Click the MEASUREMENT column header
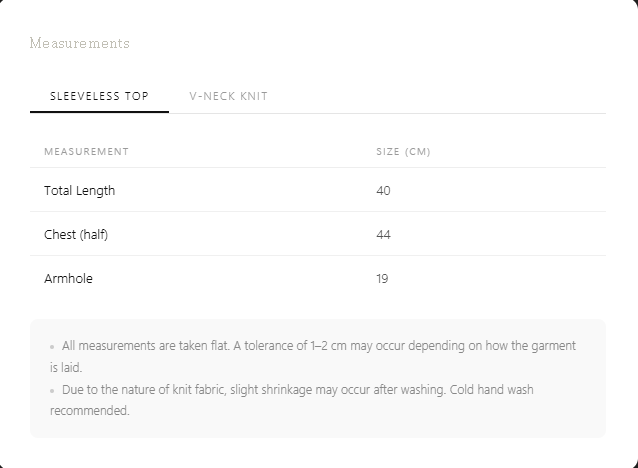638x468 pixels. point(86,151)
